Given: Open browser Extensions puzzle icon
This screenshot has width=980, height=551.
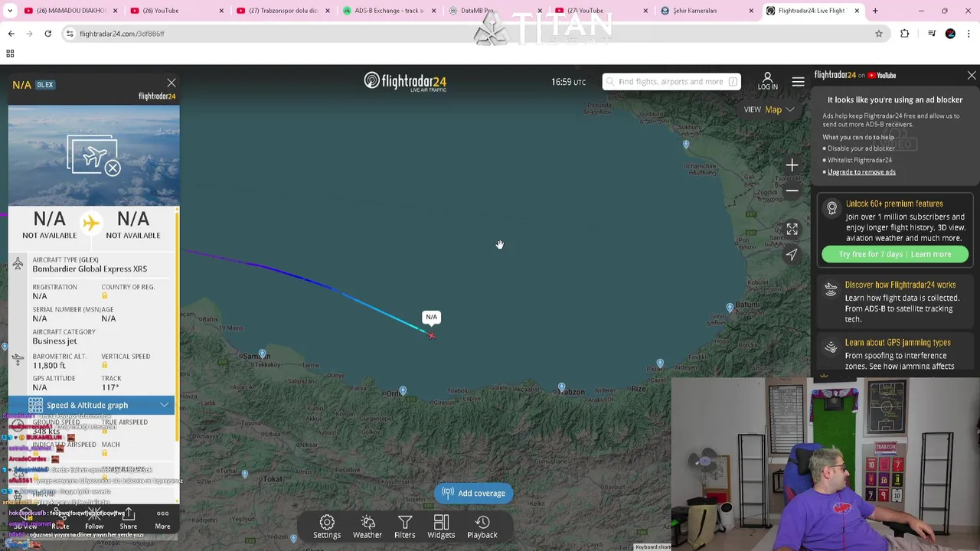Looking at the screenshot, I should tap(905, 34).
